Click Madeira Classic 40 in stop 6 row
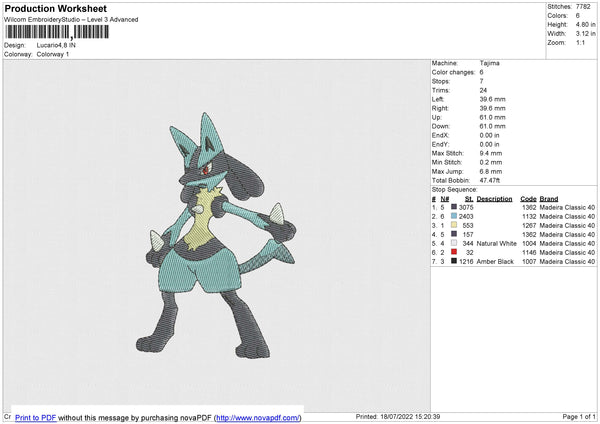600x424 pixels. point(567,253)
